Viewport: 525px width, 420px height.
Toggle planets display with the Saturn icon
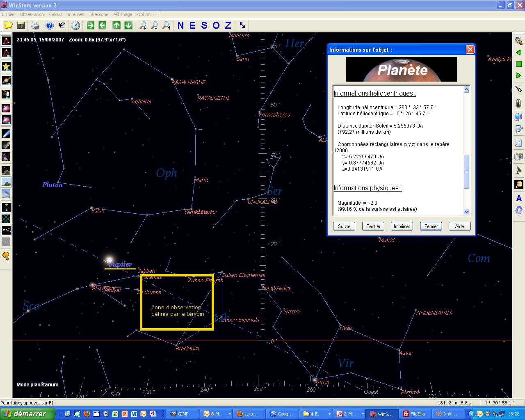pyautogui.click(x=6, y=80)
